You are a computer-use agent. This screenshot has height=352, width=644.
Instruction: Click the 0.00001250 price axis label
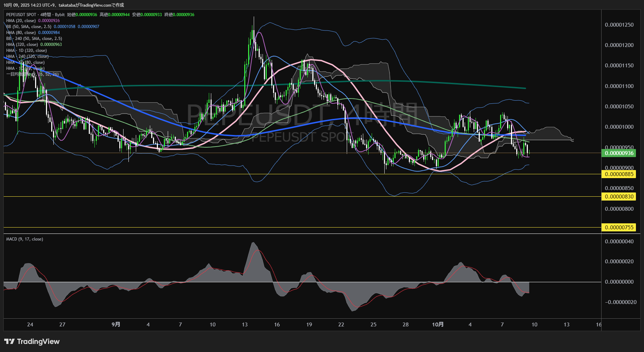(619, 25)
